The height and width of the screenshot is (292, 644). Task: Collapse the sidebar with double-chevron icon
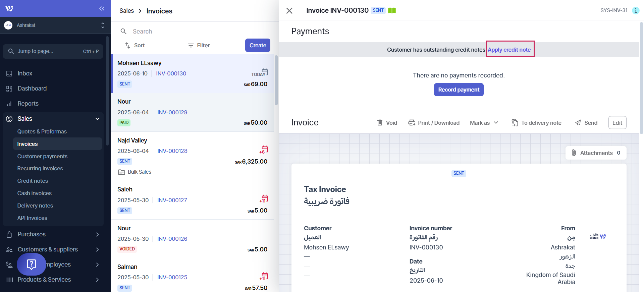[102, 8]
